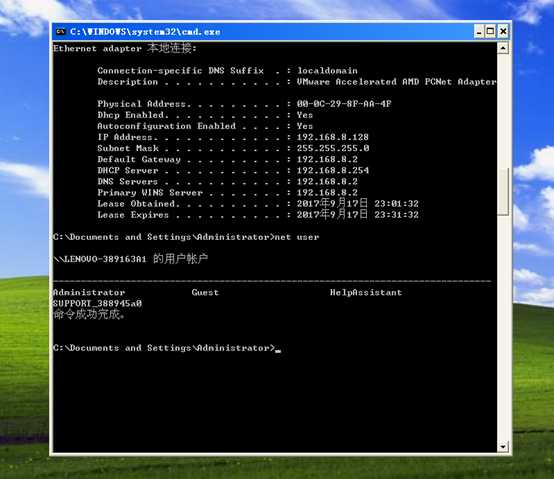Click the cmd.exe title bar icon
The height and width of the screenshot is (479, 554).
pyautogui.click(x=60, y=32)
